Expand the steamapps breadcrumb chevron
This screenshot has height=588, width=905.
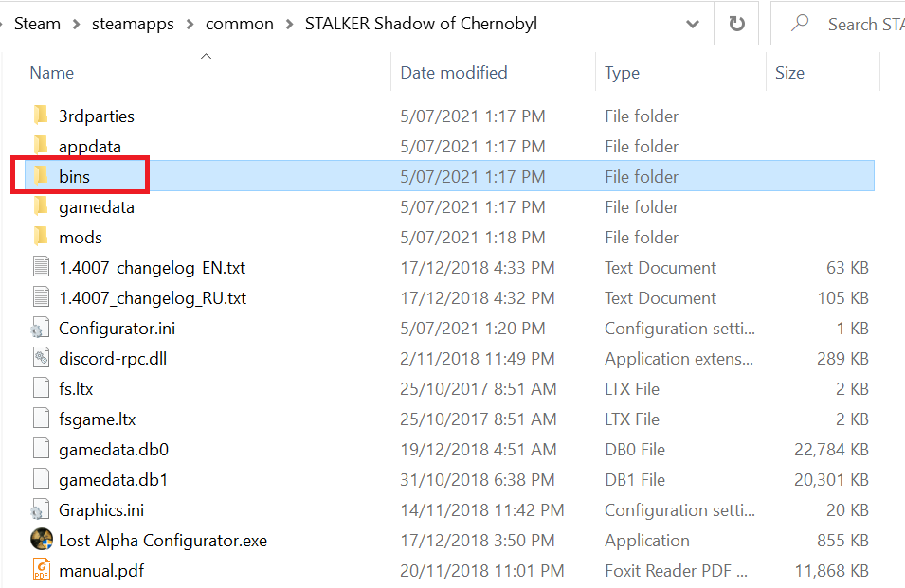[190, 24]
